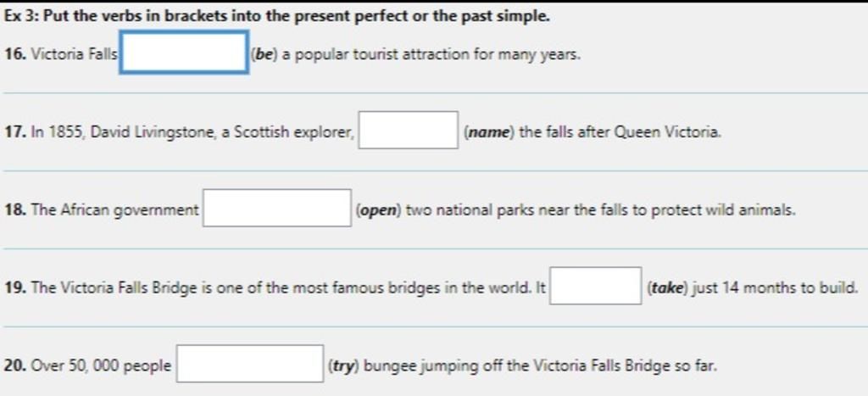Click the question number 18 label
The image size is (868, 396).
pyautogui.click(x=14, y=211)
